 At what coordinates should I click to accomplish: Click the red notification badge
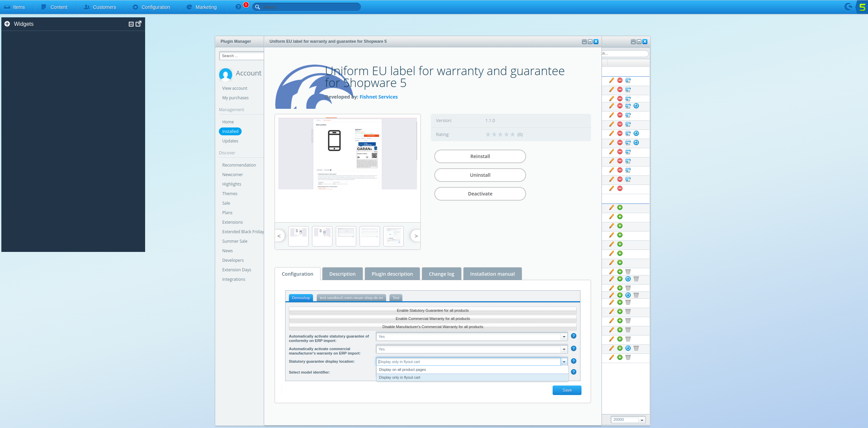point(246,5)
